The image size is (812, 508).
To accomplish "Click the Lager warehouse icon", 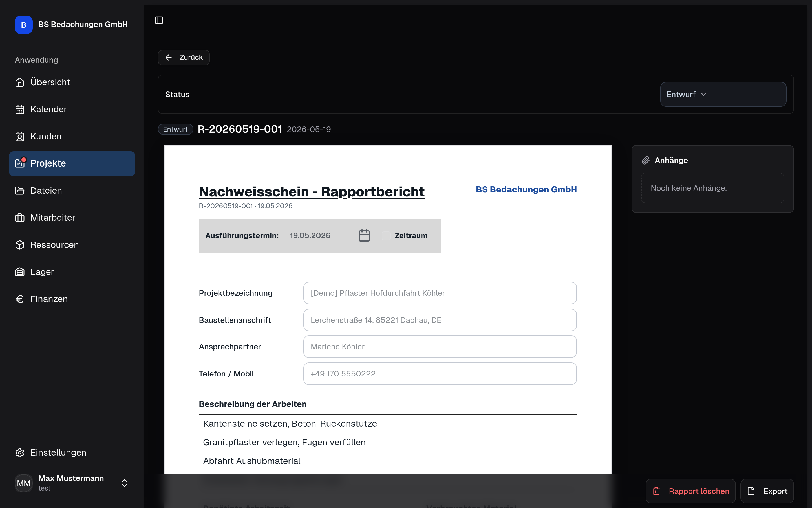I will click(20, 272).
